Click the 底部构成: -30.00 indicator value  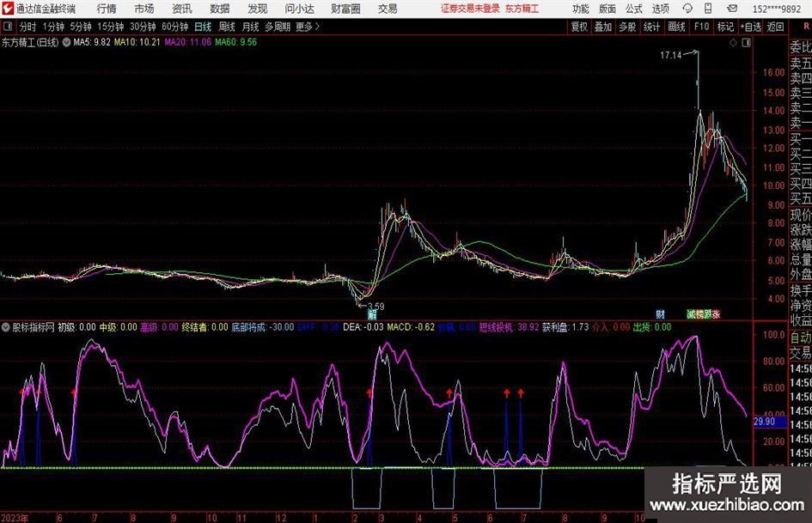[x=263, y=327]
